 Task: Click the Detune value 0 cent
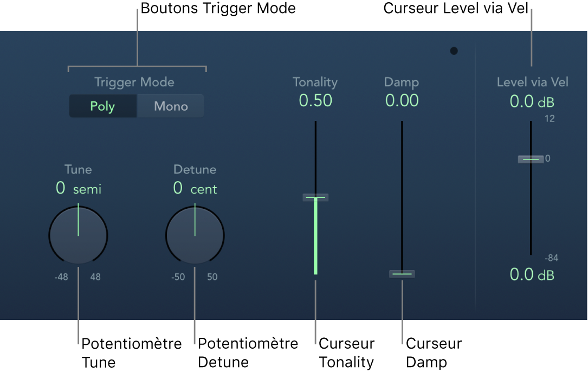point(195,188)
